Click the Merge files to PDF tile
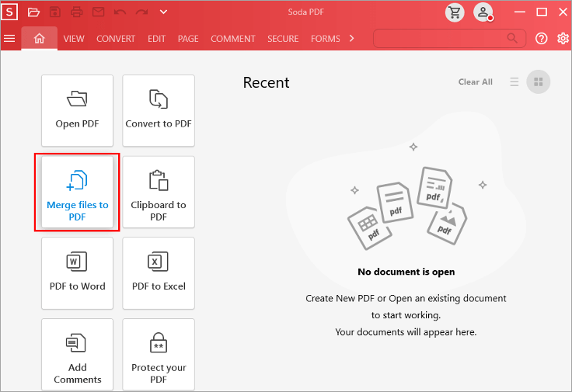572x392 pixels. (x=77, y=193)
